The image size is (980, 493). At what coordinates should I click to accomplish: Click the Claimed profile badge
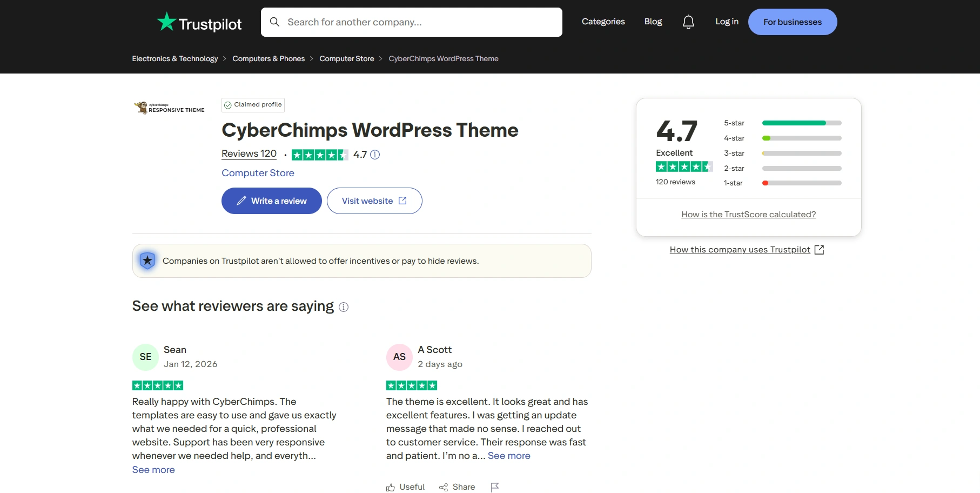[253, 105]
